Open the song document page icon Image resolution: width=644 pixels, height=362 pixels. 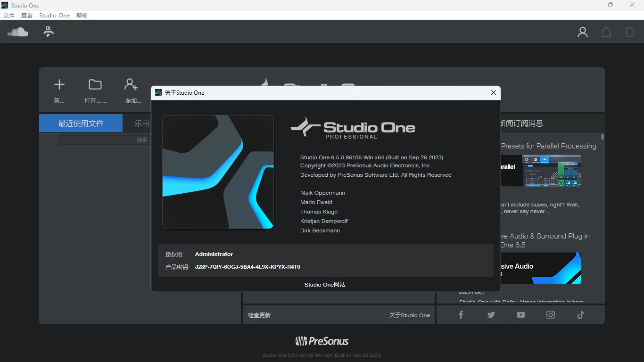coord(630,32)
